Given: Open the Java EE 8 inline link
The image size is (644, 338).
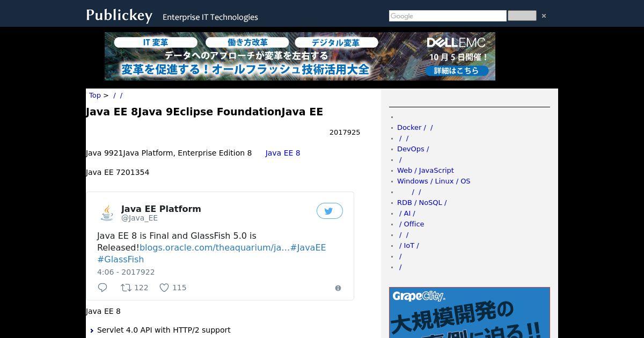Looking at the screenshot, I should click(x=283, y=153).
